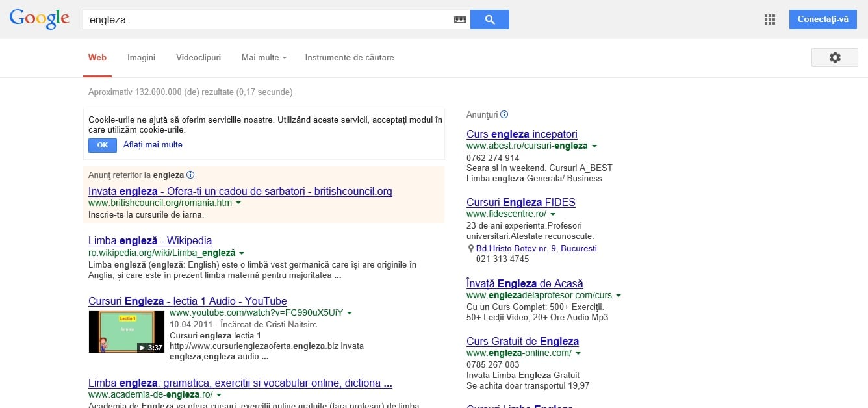868x408 pixels.
Task: Expand arrow beside www.fidescentre.ro
Action: point(553,214)
